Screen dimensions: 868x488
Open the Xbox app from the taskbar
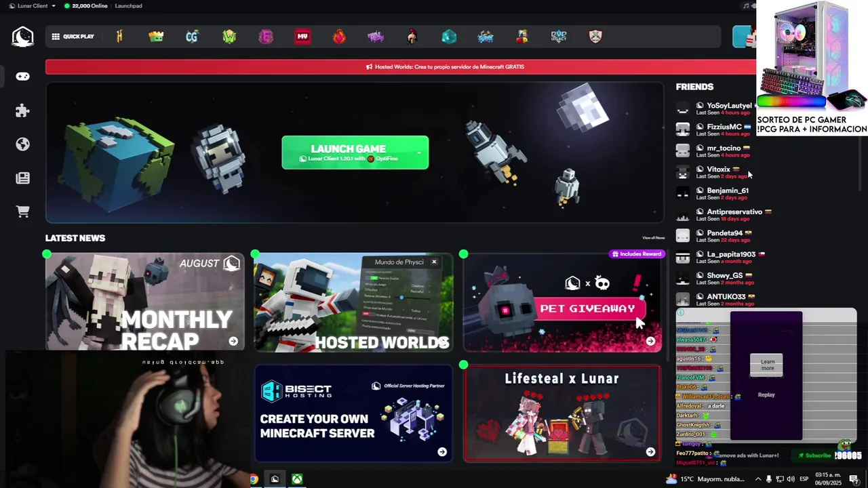tap(297, 479)
